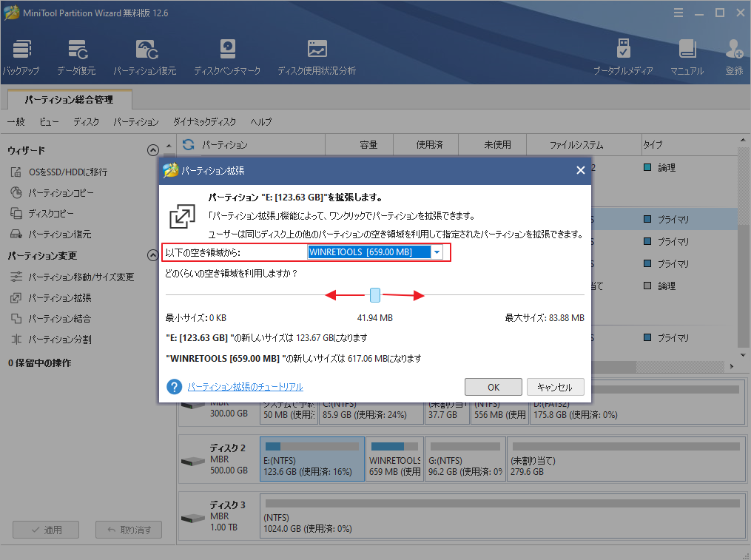Collapse the パーティション変更 section

pos(152,255)
